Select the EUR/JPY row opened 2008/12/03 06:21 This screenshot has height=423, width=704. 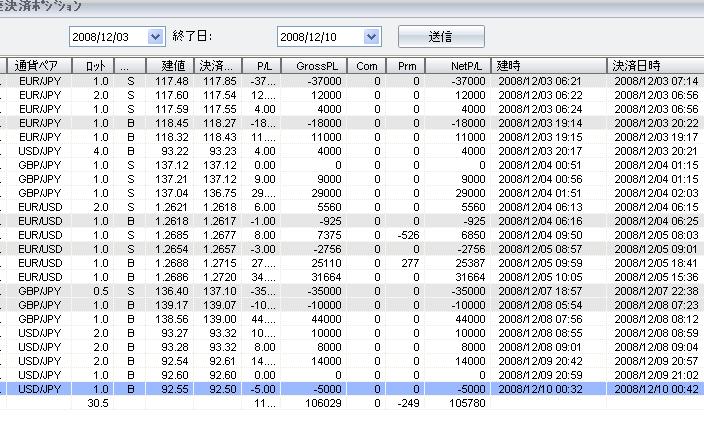click(x=352, y=81)
